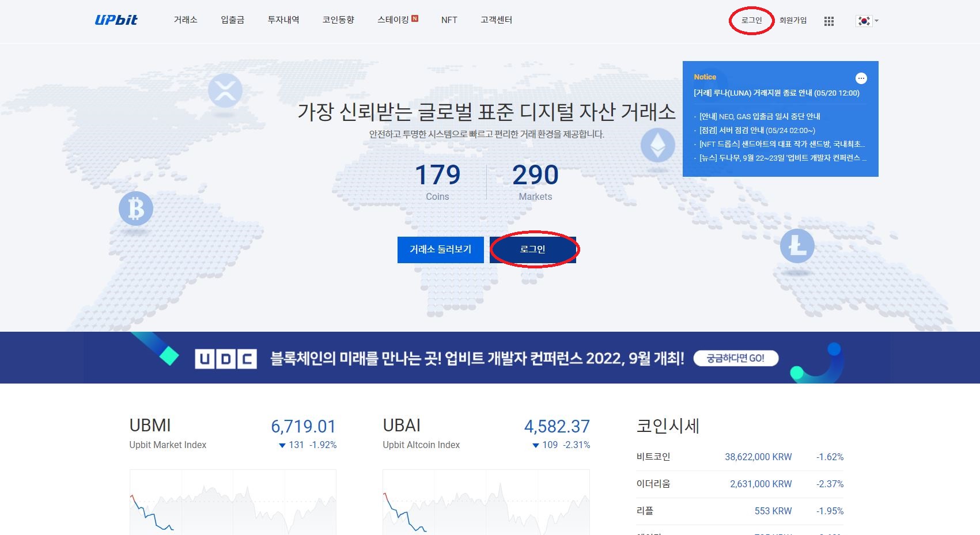Click the Litecoin coin icon

coord(797,246)
